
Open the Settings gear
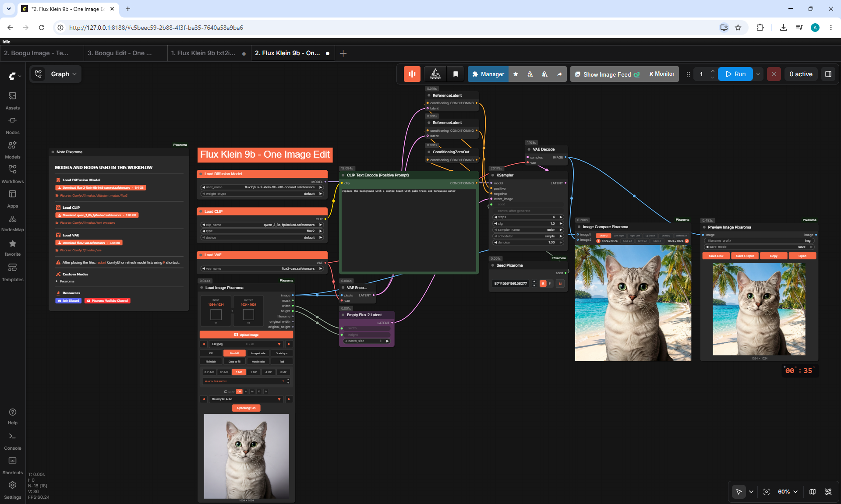13,490
